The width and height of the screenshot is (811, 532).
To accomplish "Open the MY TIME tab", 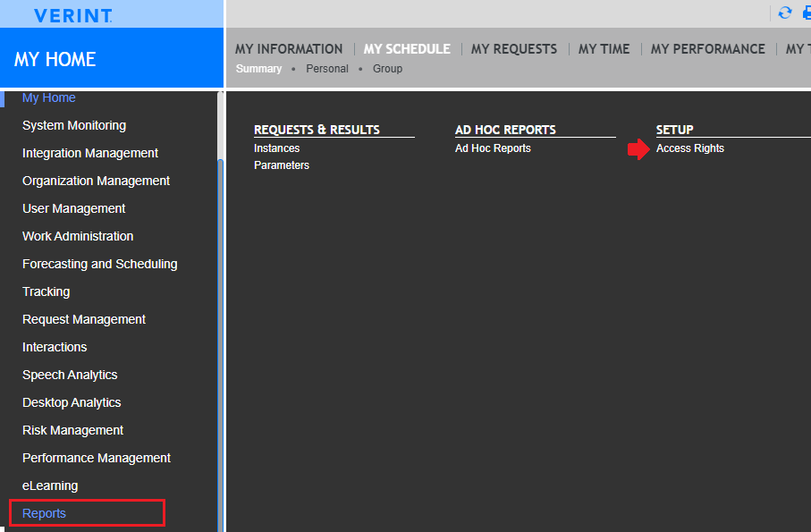I will (604, 49).
